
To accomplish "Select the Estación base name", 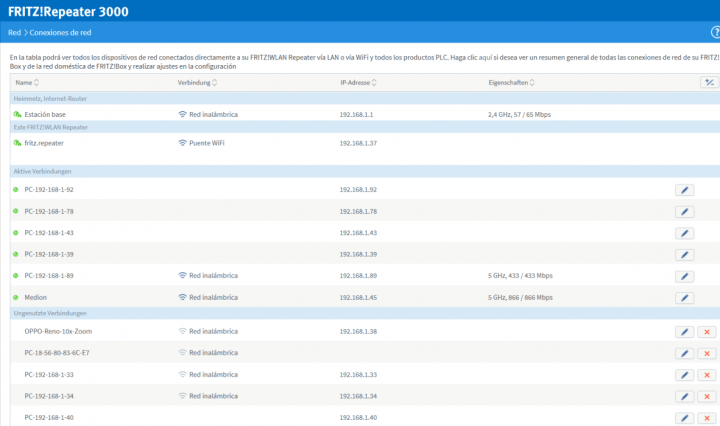I will [45, 114].
